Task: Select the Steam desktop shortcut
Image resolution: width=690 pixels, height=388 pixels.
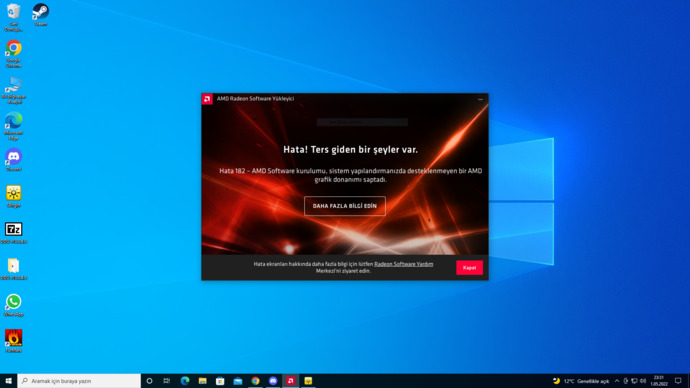Action: click(40, 15)
